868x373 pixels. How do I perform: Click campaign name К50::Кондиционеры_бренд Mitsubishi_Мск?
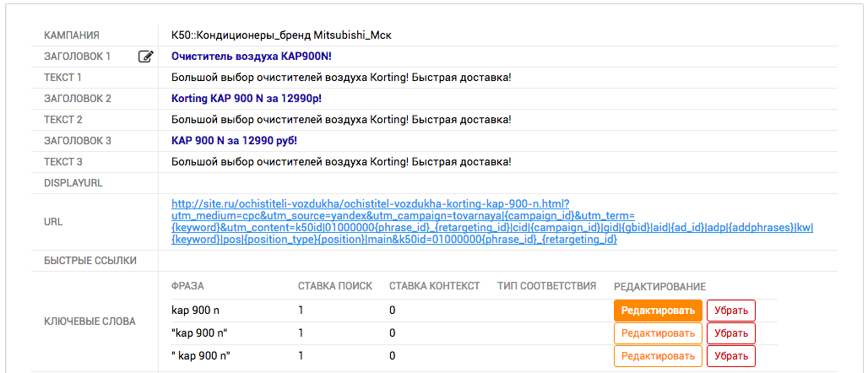click(282, 35)
